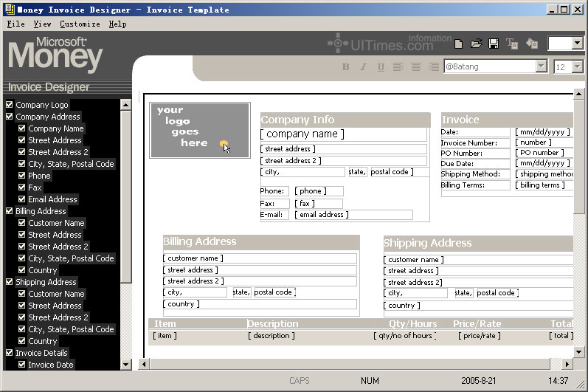Screen dimensions: 588x392
Task: Align text right using the toolbar icon
Action: 433,66
